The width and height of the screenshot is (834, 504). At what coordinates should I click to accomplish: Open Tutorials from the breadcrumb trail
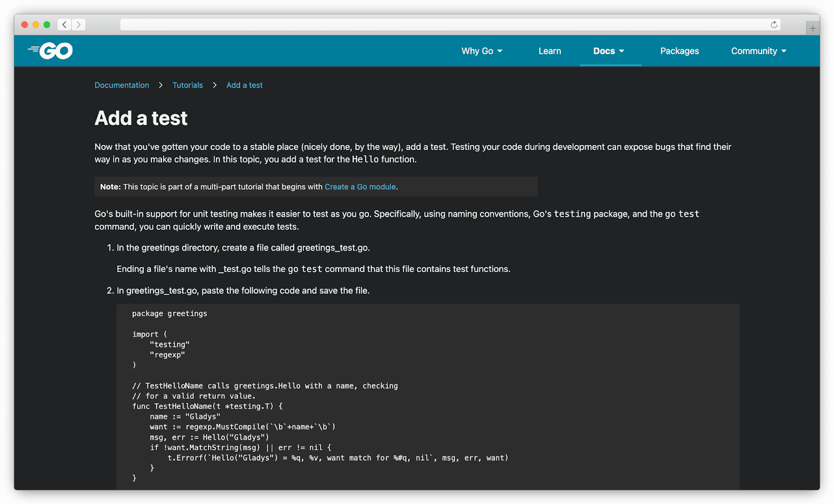click(x=188, y=85)
